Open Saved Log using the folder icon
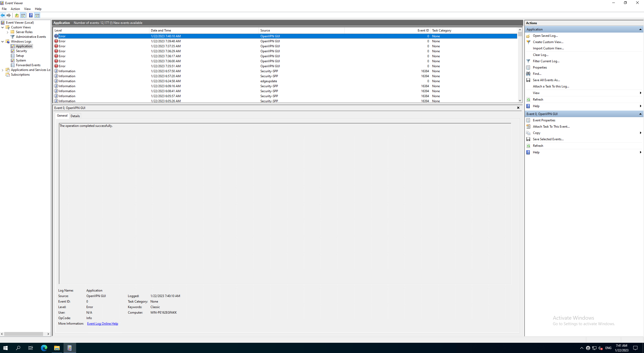Screen dimensions: 644x353 point(528,35)
